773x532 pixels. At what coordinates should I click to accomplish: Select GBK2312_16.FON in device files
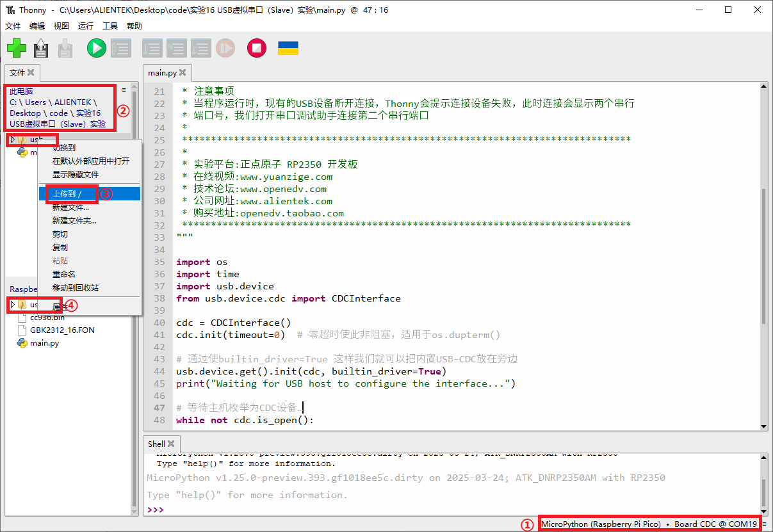(x=63, y=330)
